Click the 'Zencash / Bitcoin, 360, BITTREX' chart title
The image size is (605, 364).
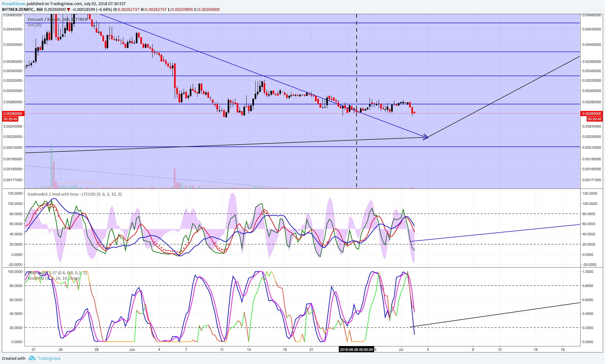(x=57, y=20)
